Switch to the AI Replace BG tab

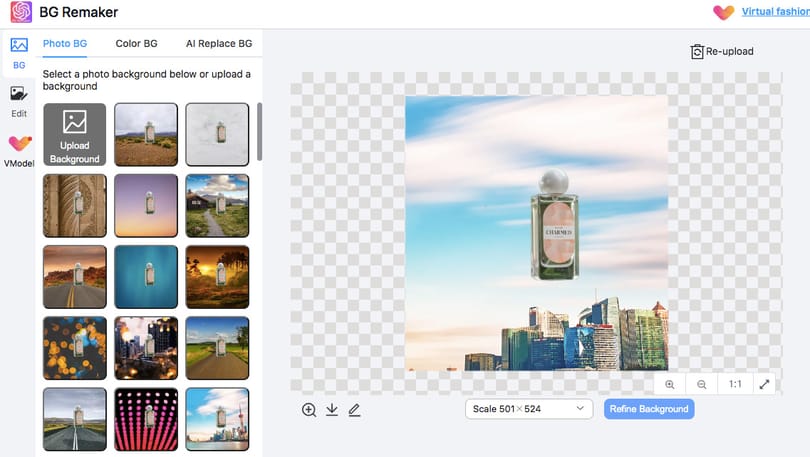[x=219, y=44]
